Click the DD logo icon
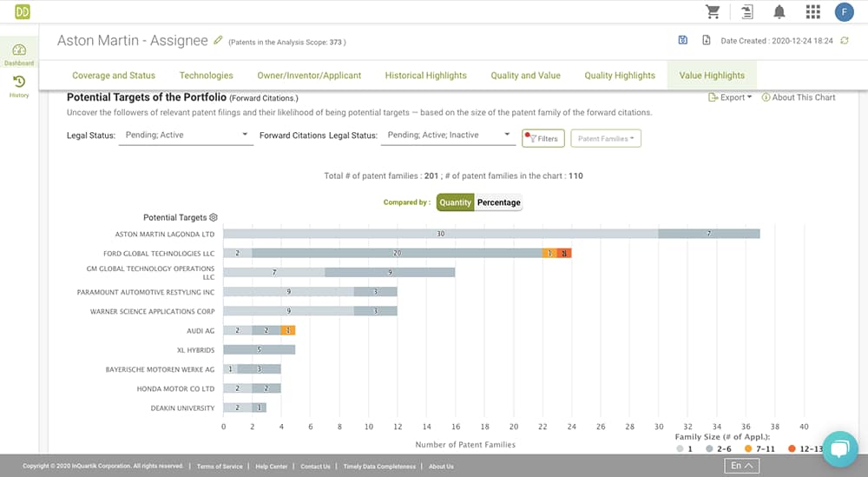868x477 pixels. tap(23, 11)
